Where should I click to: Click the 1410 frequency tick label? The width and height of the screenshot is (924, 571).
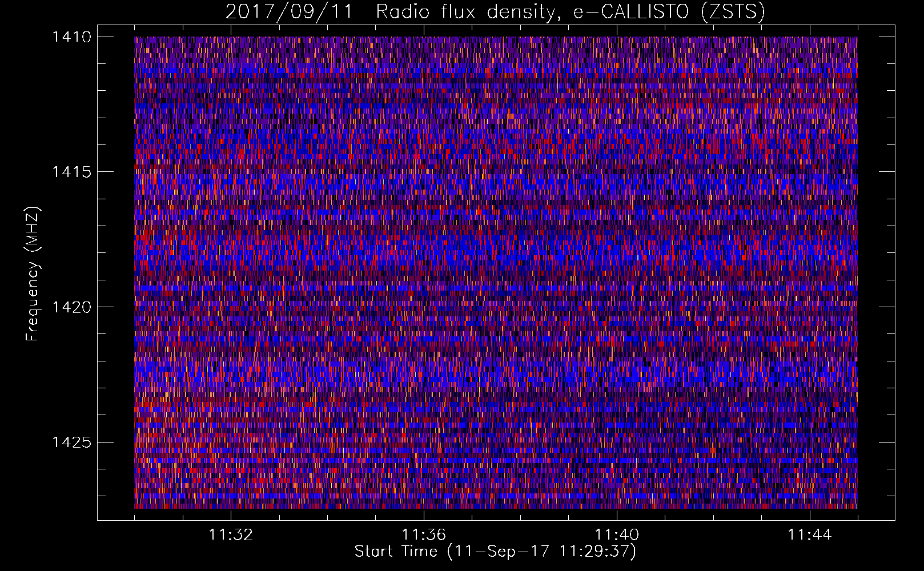pyautogui.click(x=71, y=37)
